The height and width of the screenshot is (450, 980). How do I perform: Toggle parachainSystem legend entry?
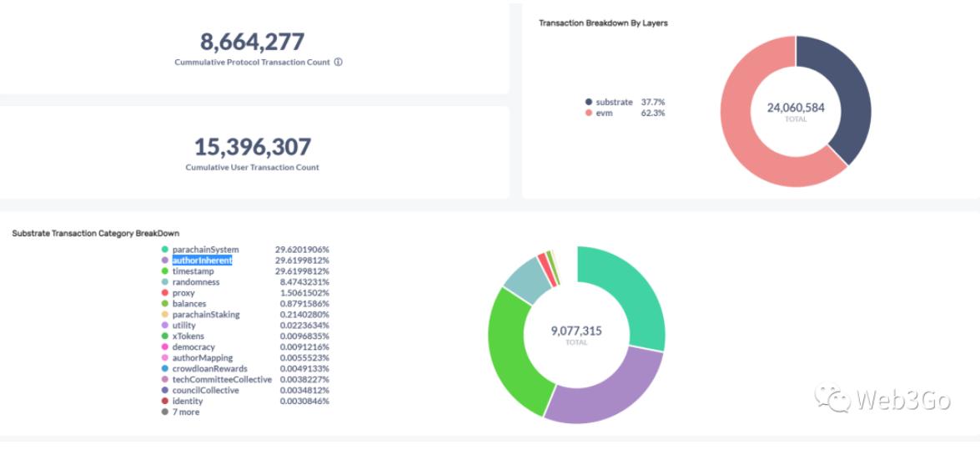coord(205,250)
